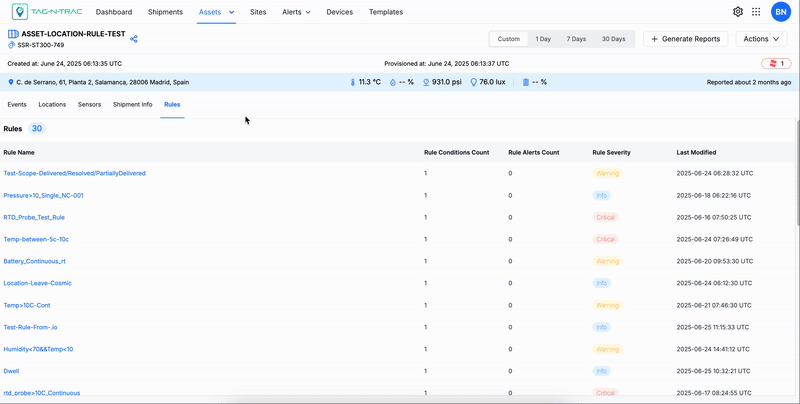
Task: Select the 7 Days time range
Action: (x=576, y=39)
